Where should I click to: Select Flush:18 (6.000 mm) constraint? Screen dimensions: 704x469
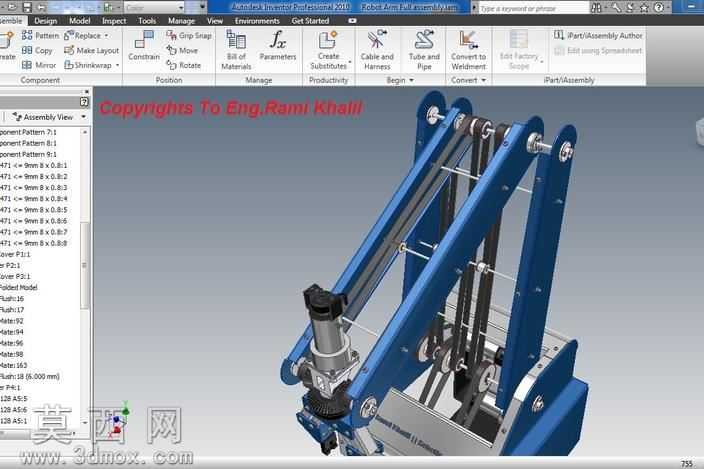[30, 377]
